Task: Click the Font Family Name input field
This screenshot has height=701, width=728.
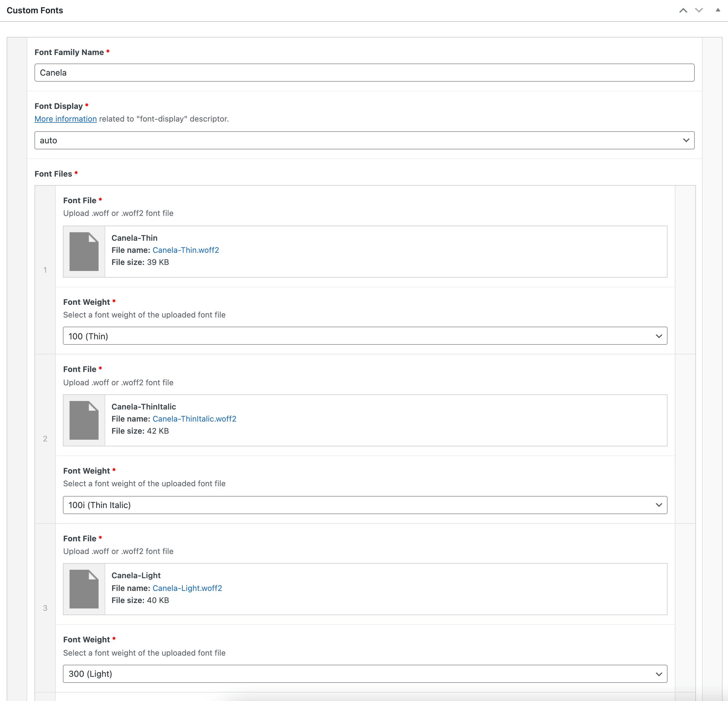Action: [x=364, y=73]
